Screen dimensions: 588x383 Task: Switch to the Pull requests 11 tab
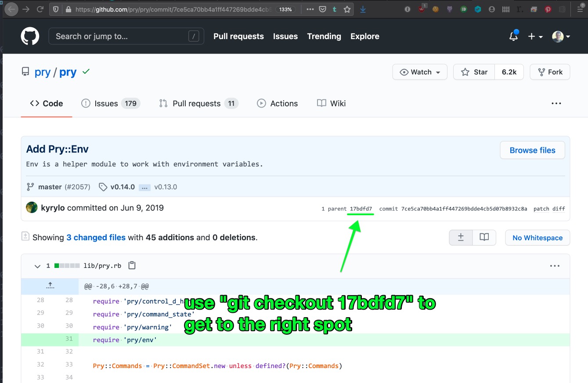tap(198, 104)
